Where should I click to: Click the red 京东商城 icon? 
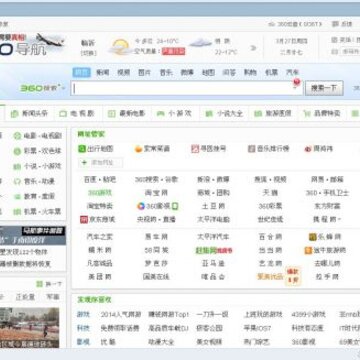pyautogui.click(x=84, y=220)
